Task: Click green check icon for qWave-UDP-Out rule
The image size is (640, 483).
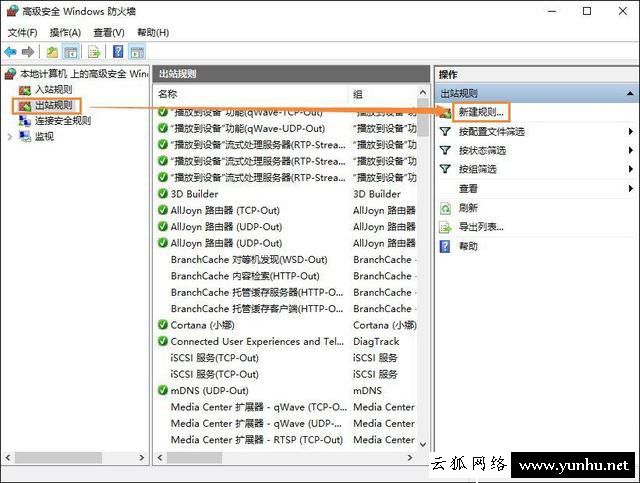Action: point(163,128)
